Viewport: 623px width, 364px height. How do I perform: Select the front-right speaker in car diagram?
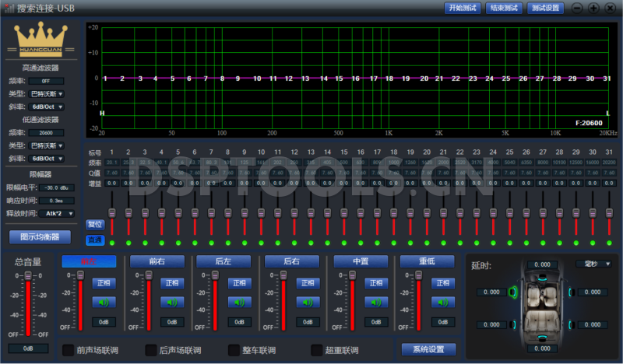(571, 292)
